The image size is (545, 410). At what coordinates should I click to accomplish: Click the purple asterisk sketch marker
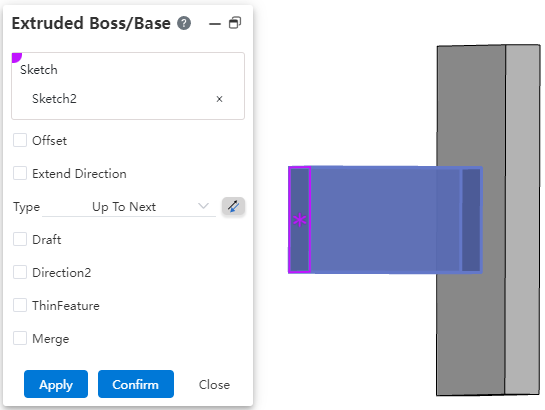point(300,220)
